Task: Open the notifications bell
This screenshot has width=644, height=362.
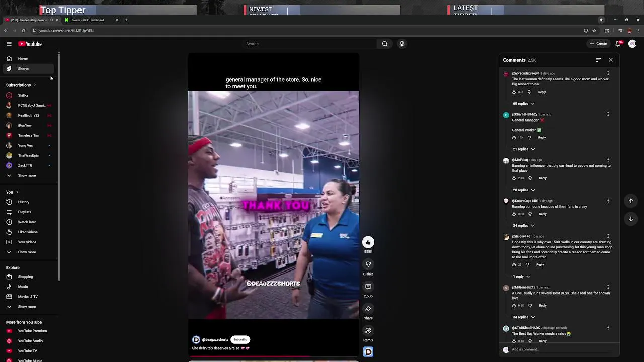Action: click(x=618, y=44)
